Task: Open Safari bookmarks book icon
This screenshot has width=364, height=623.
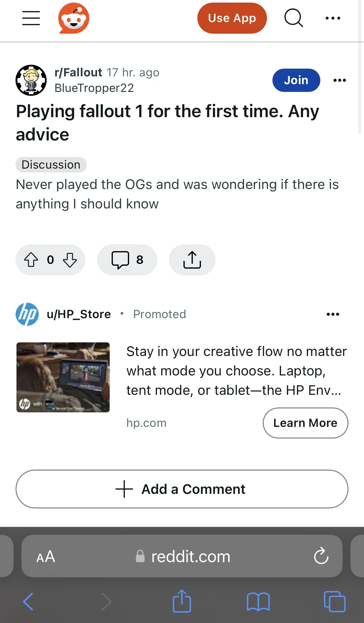Action: 258,602
